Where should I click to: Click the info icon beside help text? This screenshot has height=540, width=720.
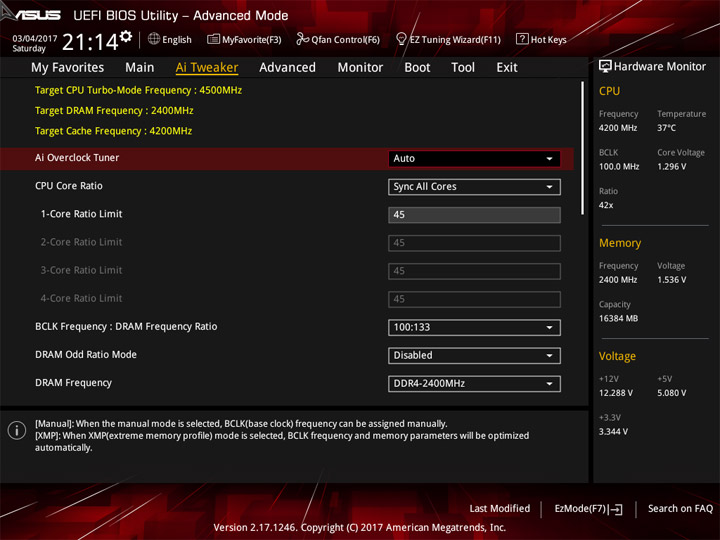pos(17,430)
